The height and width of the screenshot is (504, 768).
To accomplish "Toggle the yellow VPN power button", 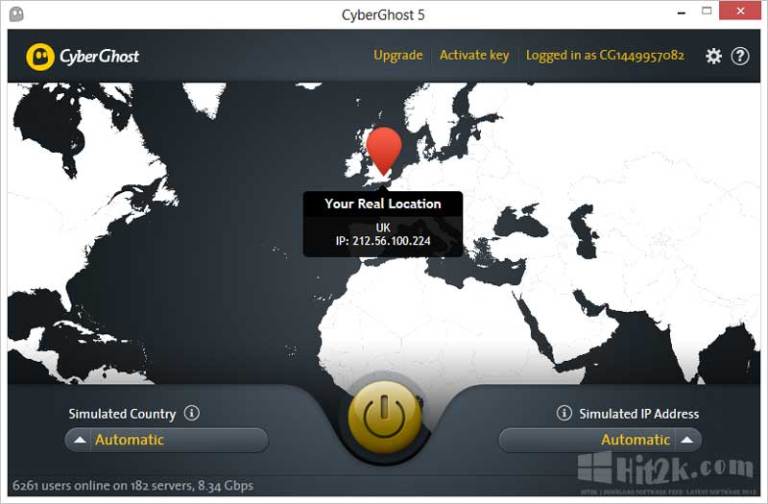I will (x=384, y=417).
